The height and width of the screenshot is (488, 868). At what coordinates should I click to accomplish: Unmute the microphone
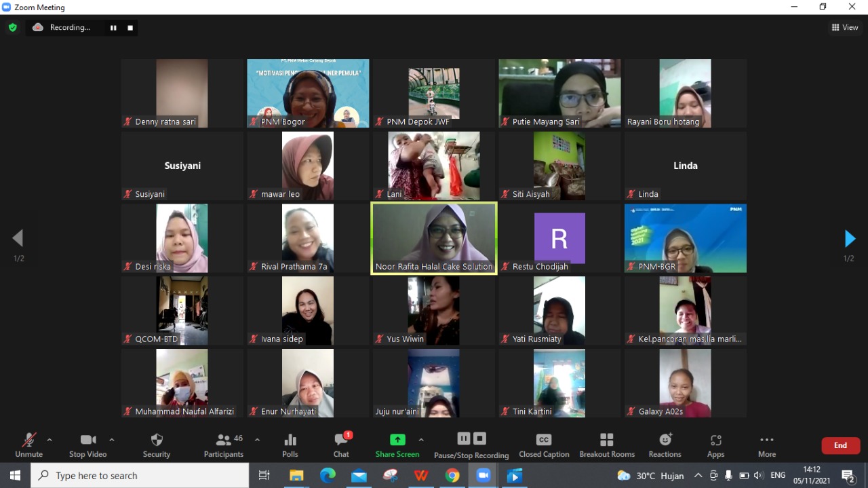(x=28, y=445)
